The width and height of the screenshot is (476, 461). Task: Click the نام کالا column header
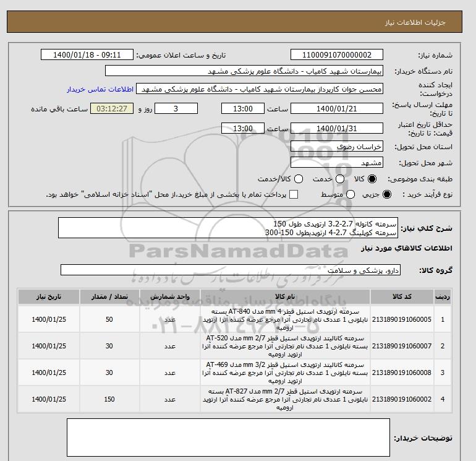285,296
